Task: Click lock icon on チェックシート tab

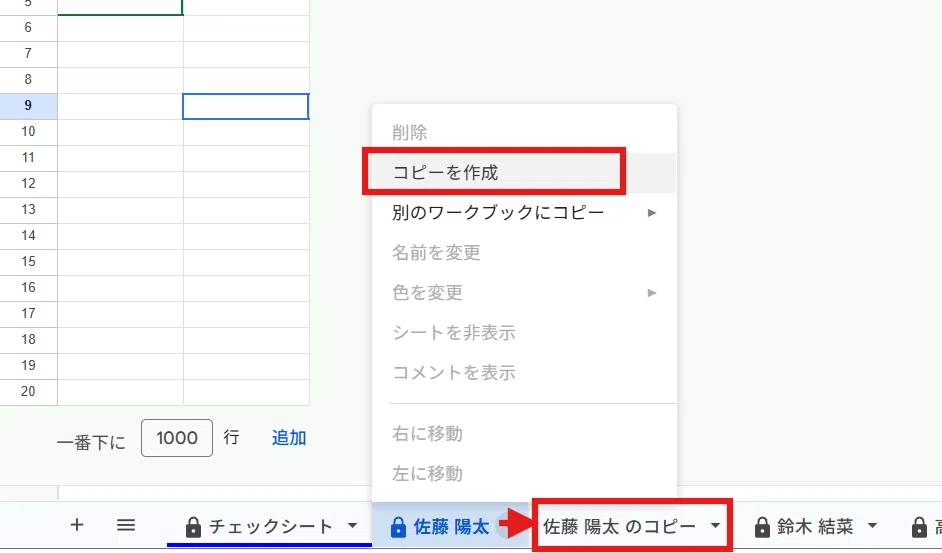Action: [x=193, y=527]
